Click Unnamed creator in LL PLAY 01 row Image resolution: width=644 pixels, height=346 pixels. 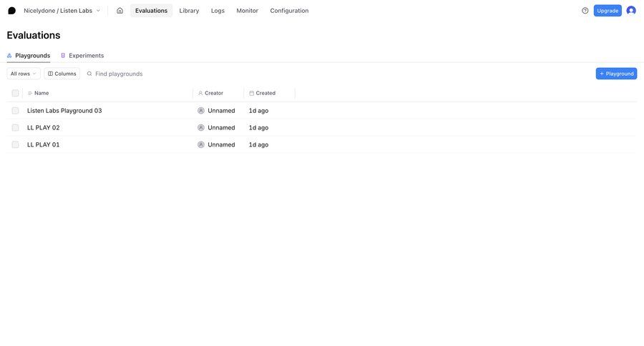(x=221, y=145)
